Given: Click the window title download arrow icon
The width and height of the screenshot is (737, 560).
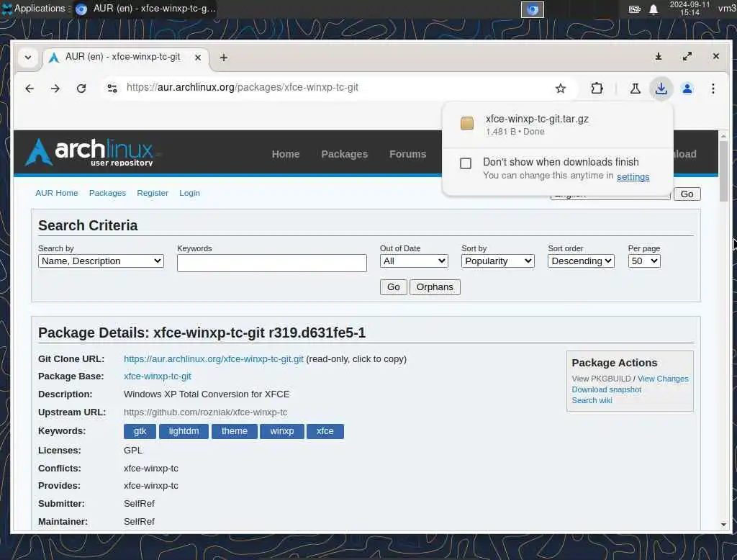Looking at the screenshot, I should 659,56.
